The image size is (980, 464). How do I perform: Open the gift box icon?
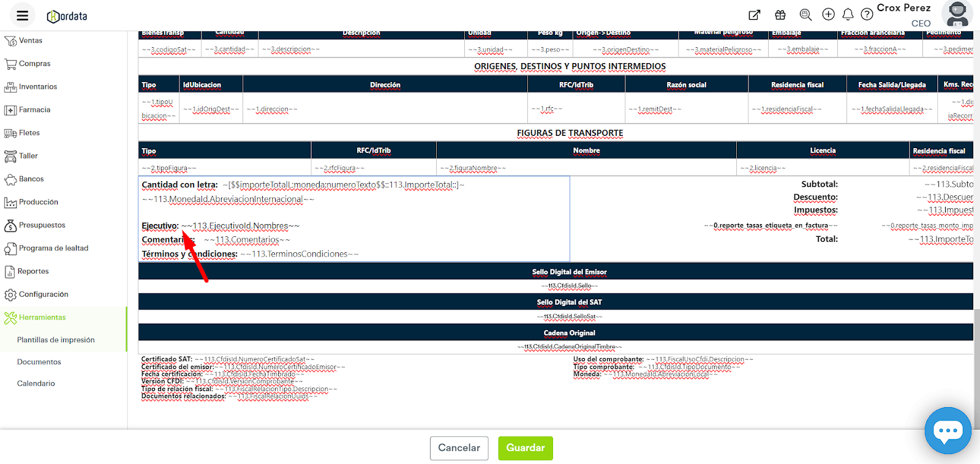[x=780, y=15]
